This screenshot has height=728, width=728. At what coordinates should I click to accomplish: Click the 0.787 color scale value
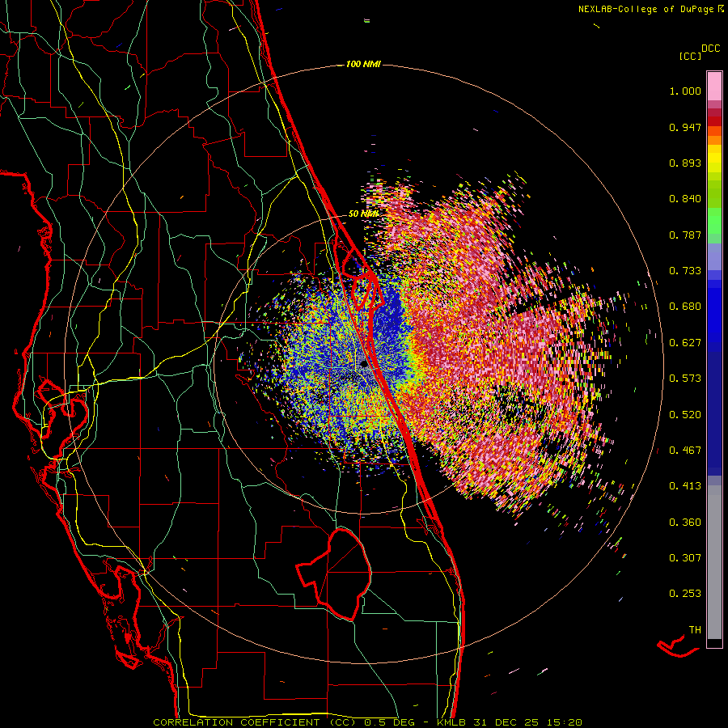pos(685,235)
